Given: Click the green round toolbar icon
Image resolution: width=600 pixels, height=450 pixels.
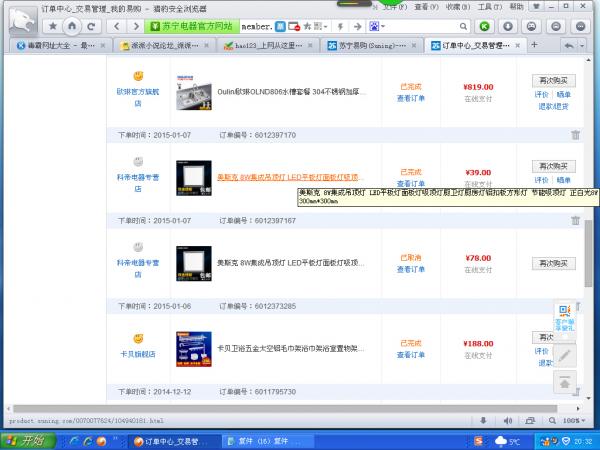Looking at the screenshot, I should click(485, 26).
